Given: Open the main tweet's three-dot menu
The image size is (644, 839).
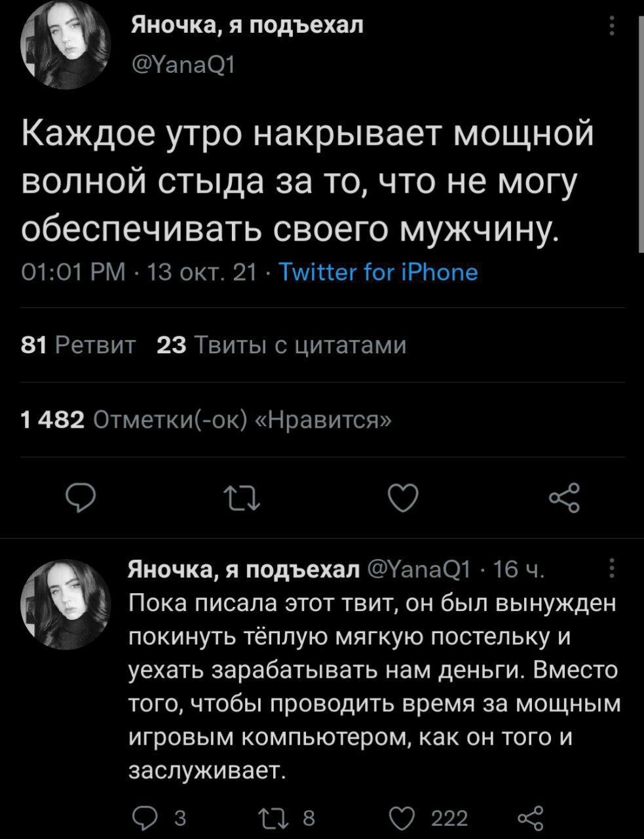Looking at the screenshot, I should tap(612, 26).
